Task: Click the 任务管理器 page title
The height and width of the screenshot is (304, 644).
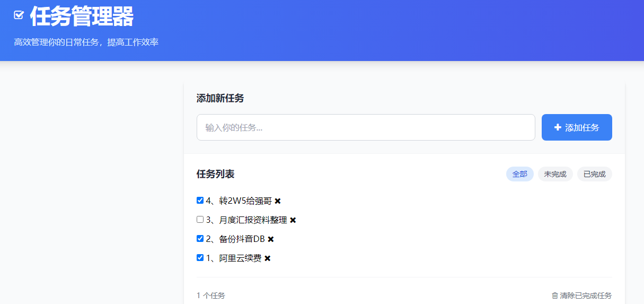Action: pos(82,16)
